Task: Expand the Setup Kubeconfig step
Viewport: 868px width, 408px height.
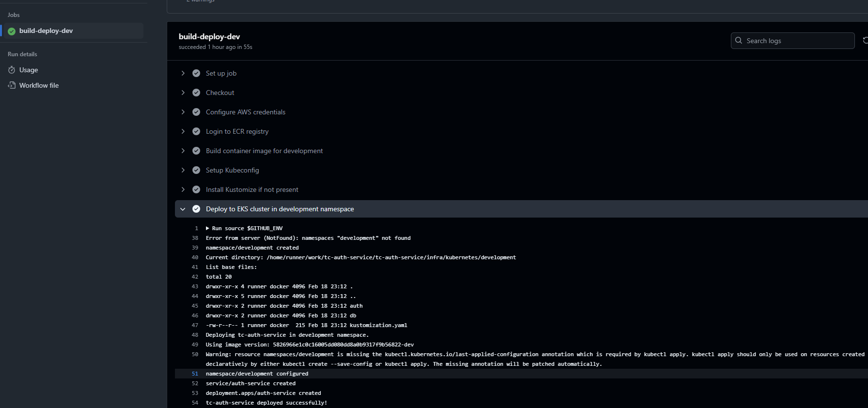Action: [x=183, y=170]
